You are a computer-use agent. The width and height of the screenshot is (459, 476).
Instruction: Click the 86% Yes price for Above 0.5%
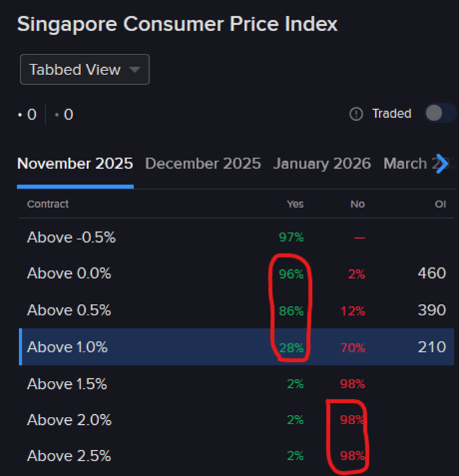tap(291, 310)
